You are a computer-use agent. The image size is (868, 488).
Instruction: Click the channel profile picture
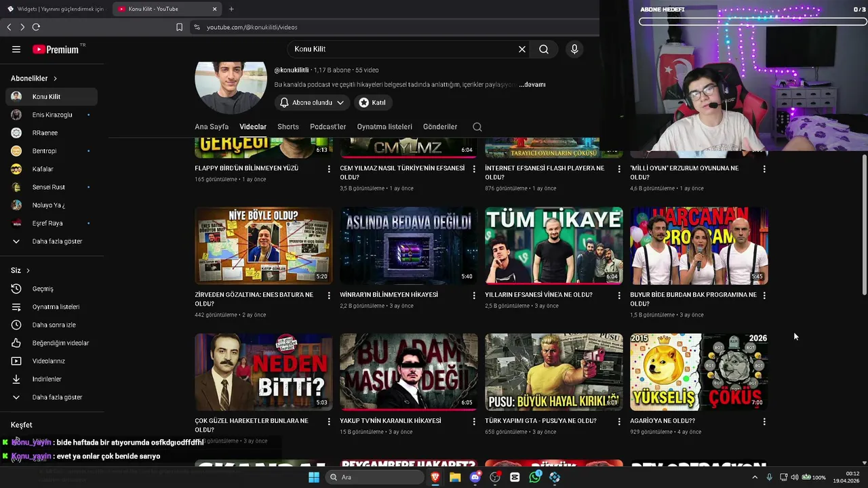(x=231, y=87)
